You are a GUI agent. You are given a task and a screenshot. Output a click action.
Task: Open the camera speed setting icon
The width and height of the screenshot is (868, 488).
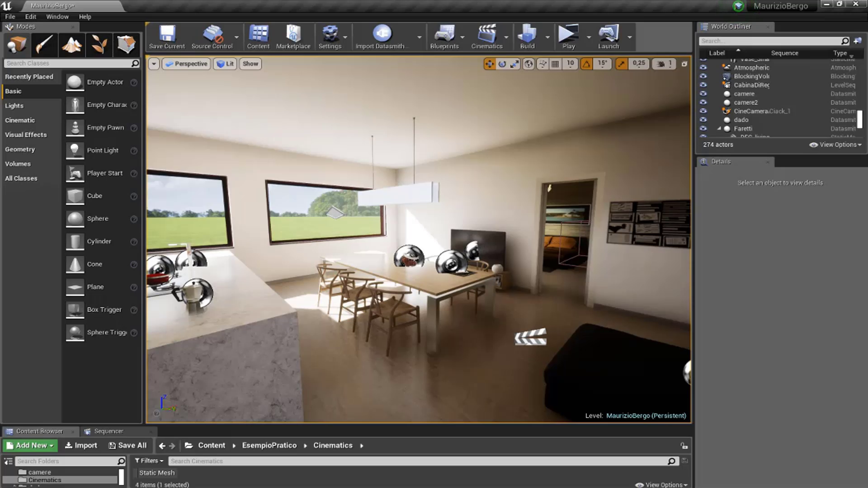click(664, 64)
